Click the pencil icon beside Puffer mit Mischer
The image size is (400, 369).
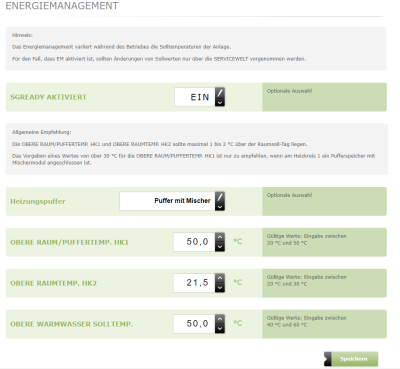point(220,197)
